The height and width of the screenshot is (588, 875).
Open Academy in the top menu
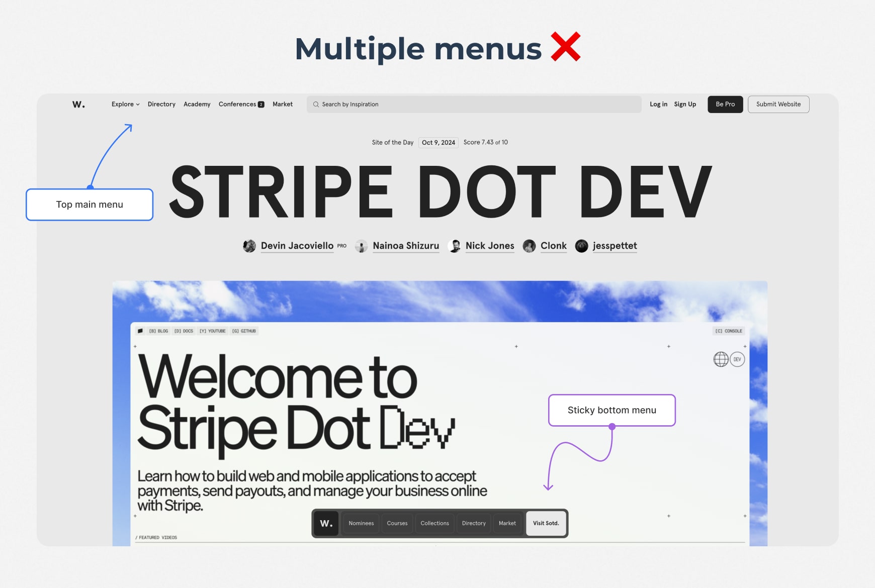tap(197, 105)
